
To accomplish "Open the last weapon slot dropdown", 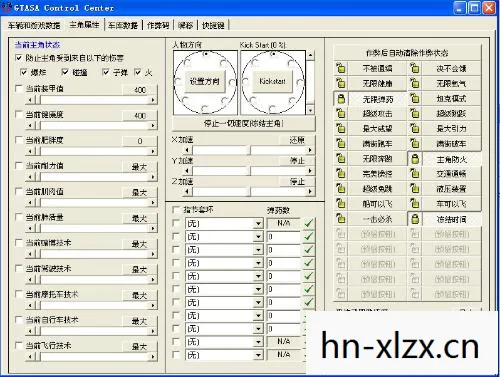I will (x=258, y=355).
